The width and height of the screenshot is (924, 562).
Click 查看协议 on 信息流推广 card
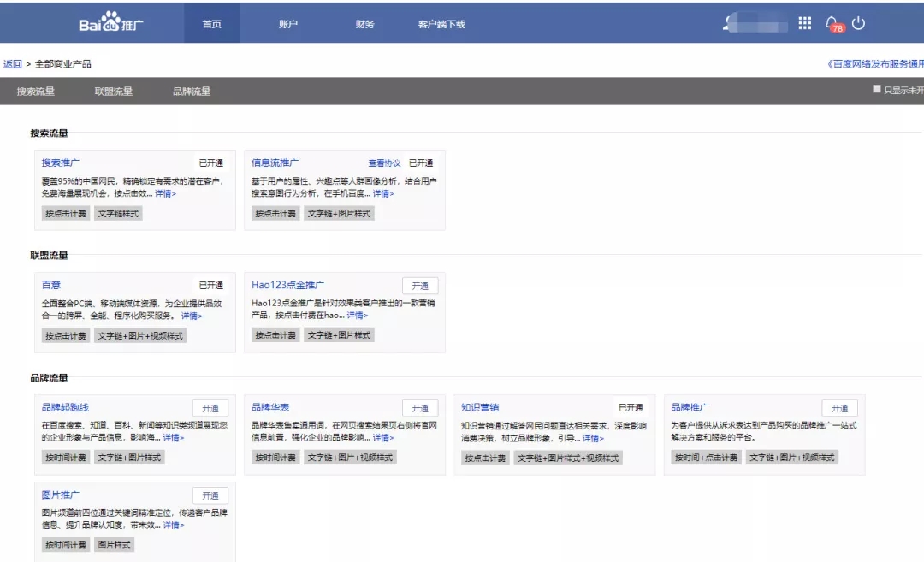pos(384,163)
